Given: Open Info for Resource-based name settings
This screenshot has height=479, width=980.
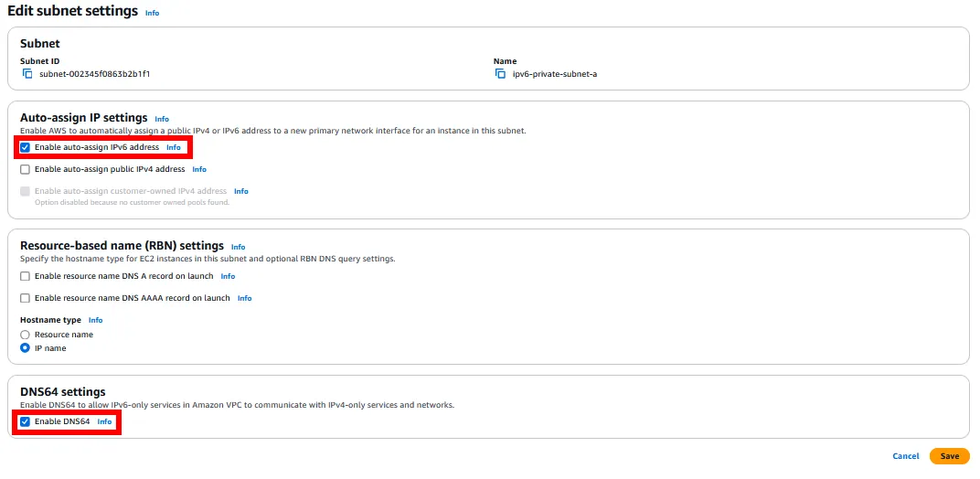Looking at the screenshot, I should (238, 247).
